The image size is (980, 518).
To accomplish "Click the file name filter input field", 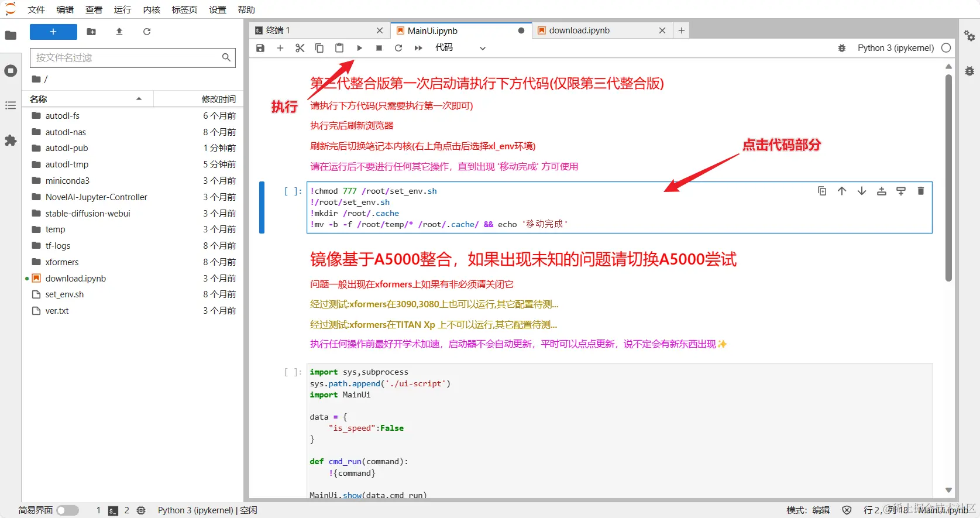I will tap(133, 57).
